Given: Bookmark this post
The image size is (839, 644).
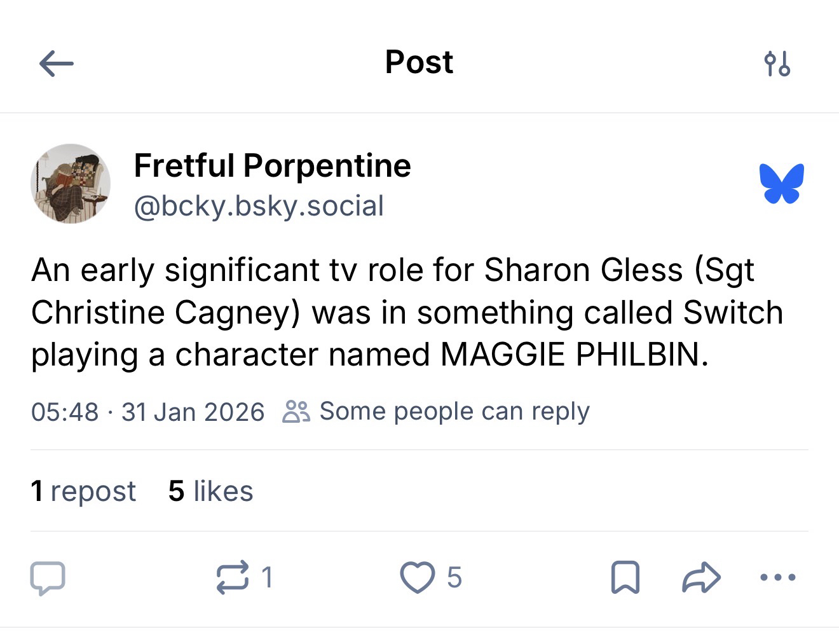Looking at the screenshot, I should (625, 577).
